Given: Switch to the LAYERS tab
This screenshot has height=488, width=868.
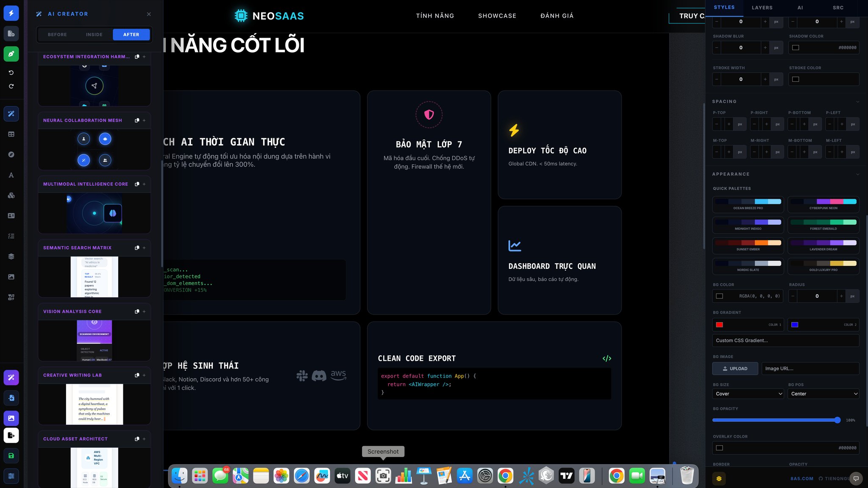Looking at the screenshot, I should pyautogui.click(x=762, y=8).
